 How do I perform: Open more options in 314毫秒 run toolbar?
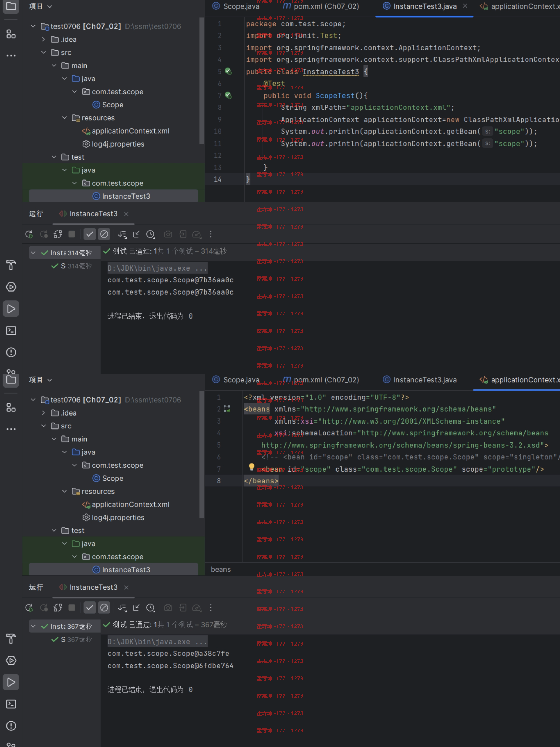[x=211, y=234]
